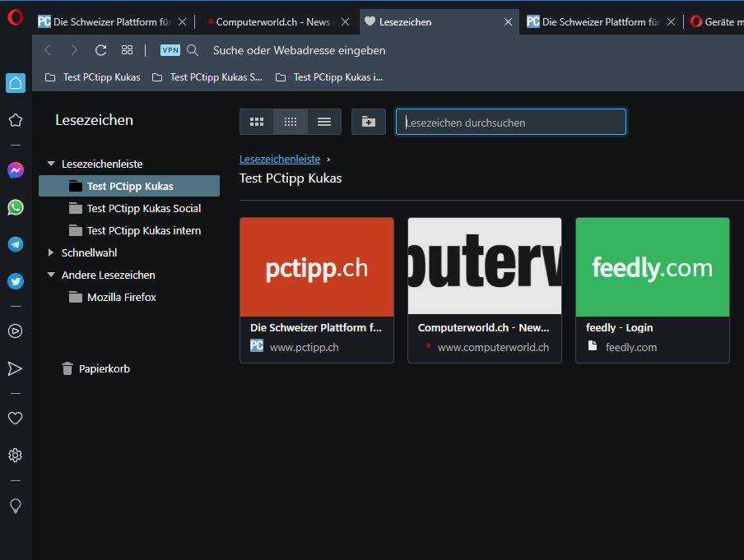Go back to the previous page
The image size is (744, 560).
[x=48, y=50]
